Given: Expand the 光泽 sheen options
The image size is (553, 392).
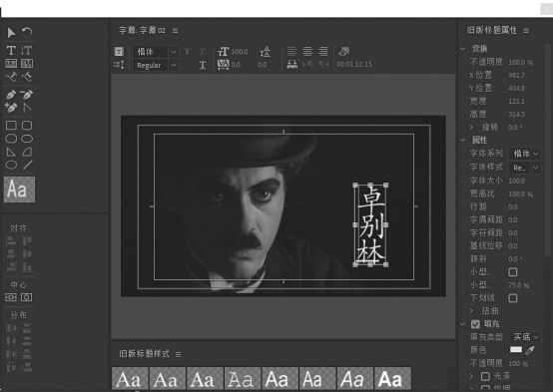Looking at the screenshot, I should pos(471,376).
